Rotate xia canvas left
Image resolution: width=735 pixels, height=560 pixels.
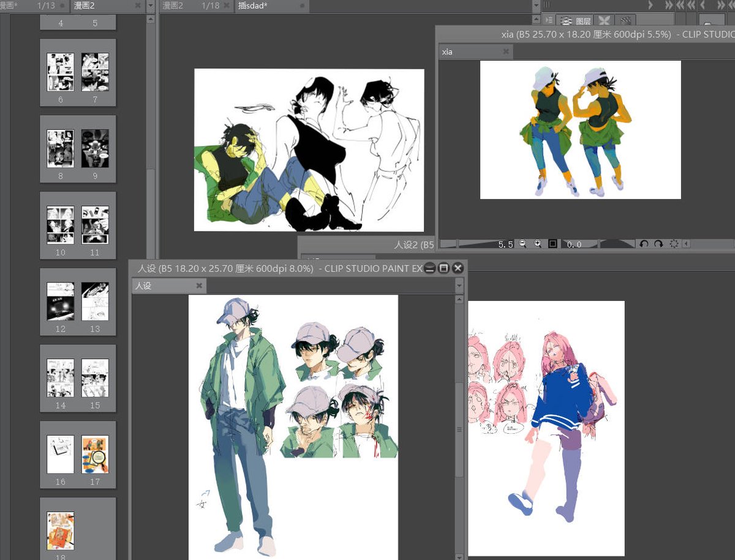pos(644,244)
